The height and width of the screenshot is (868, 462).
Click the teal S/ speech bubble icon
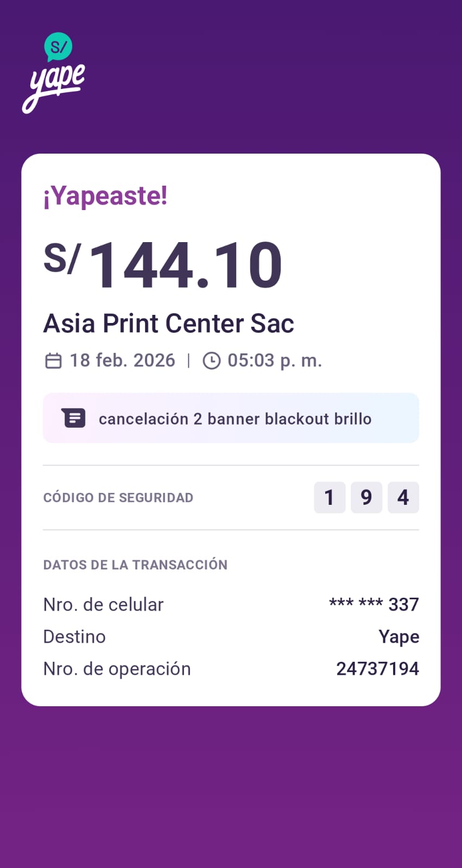tap(58, 47)
